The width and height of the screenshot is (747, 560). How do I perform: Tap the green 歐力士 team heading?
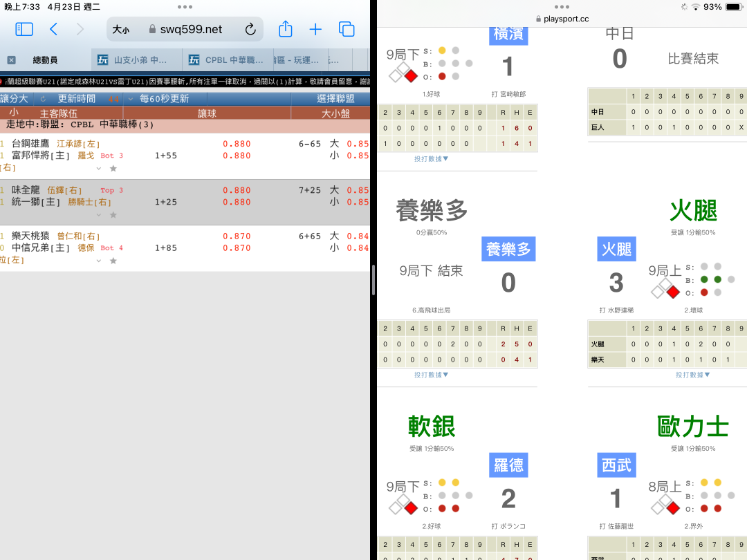[x=692, y=426]
